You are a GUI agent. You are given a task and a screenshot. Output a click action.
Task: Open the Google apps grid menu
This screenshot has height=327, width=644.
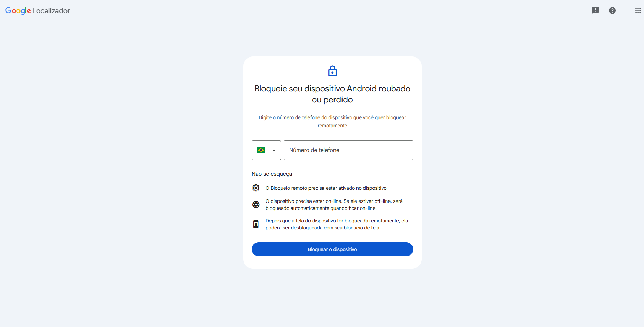click(638, 10)
